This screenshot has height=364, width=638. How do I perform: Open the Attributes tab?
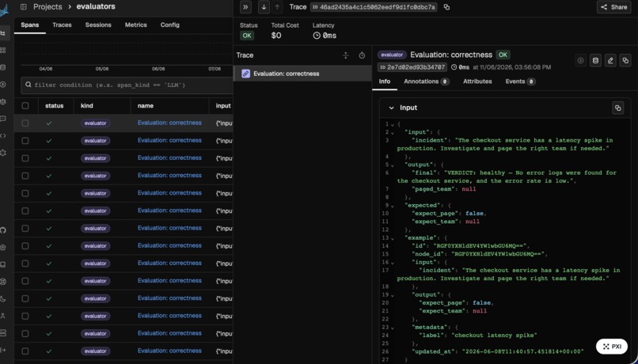(x=477, y=82)
